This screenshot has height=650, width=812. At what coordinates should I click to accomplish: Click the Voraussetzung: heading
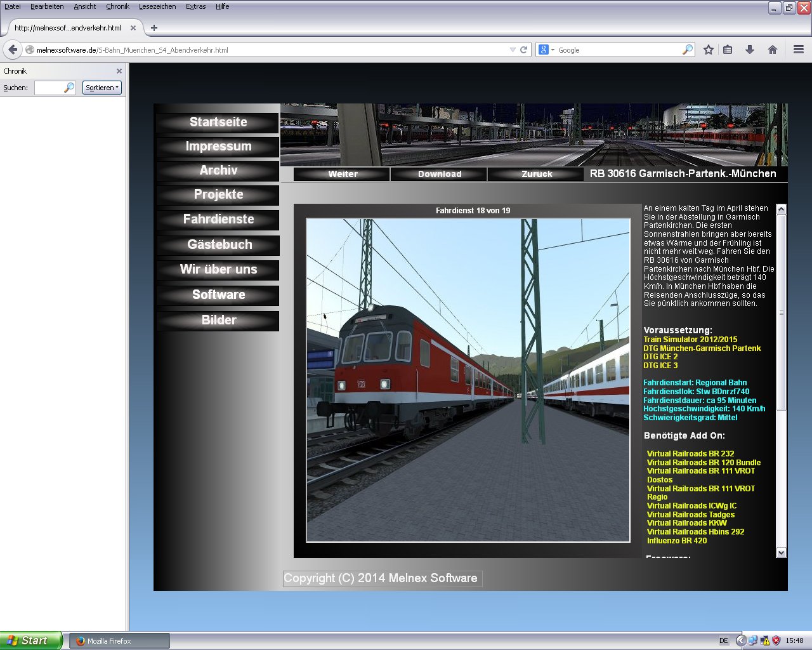pos(678,330)
